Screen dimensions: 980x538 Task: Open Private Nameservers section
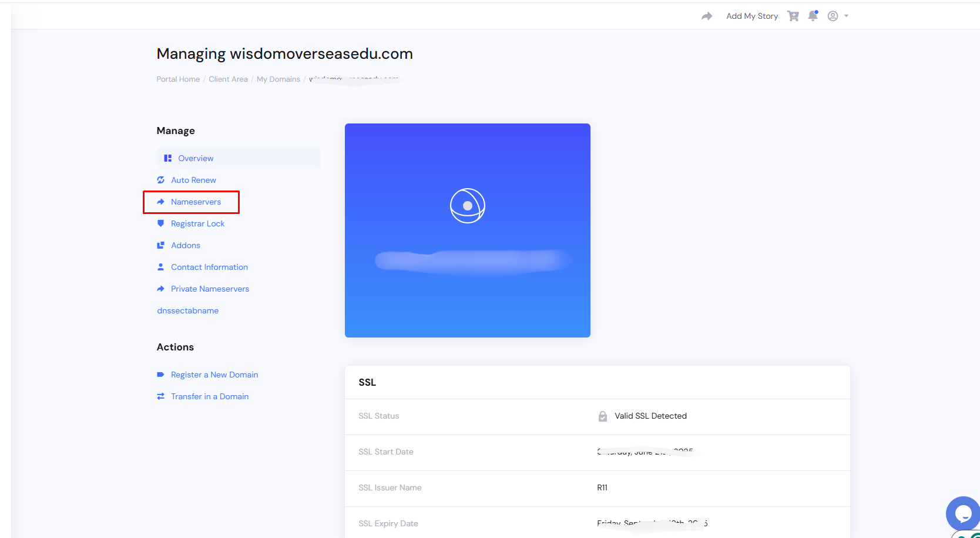point(210,289)
